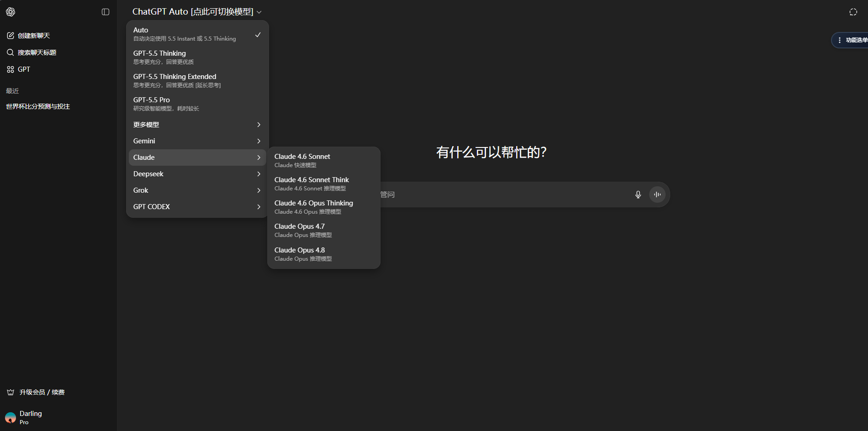Select GPT-5.5 Pro model
The height and width of the screenshot is (431, 868).
pyautogui.click(x=197, y=104)
